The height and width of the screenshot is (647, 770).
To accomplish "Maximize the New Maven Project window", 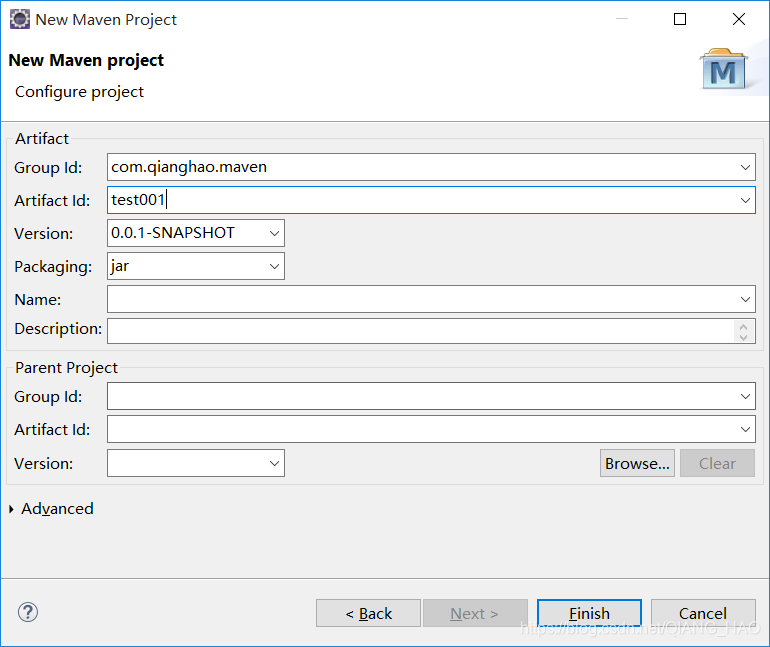I will tap(680, 19).
